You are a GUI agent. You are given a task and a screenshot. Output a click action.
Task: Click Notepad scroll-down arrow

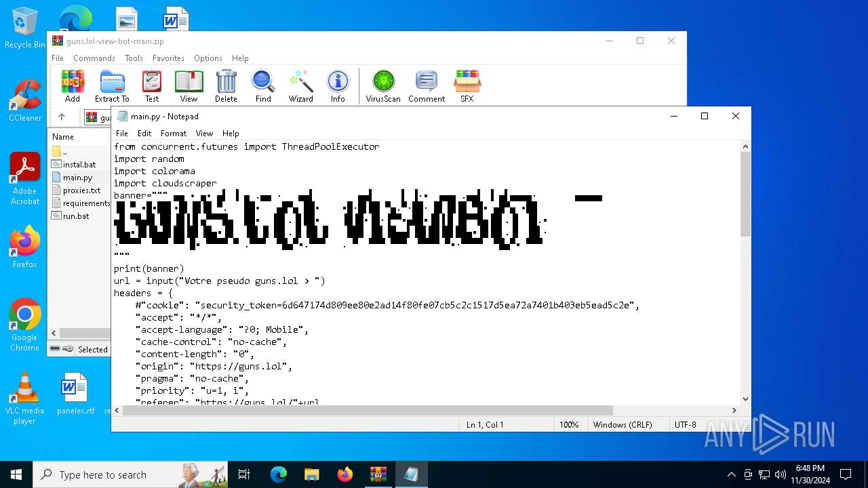tap(745, 399)
